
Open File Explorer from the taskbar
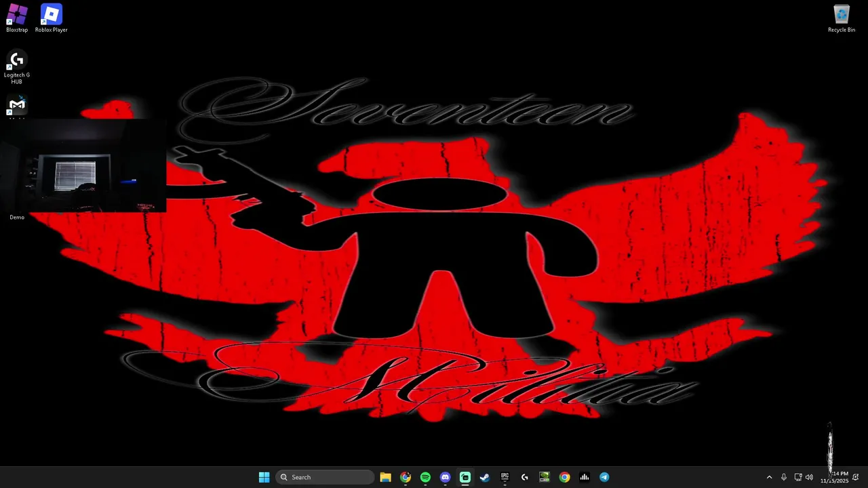pyautogui.click(x=385, y=477)
